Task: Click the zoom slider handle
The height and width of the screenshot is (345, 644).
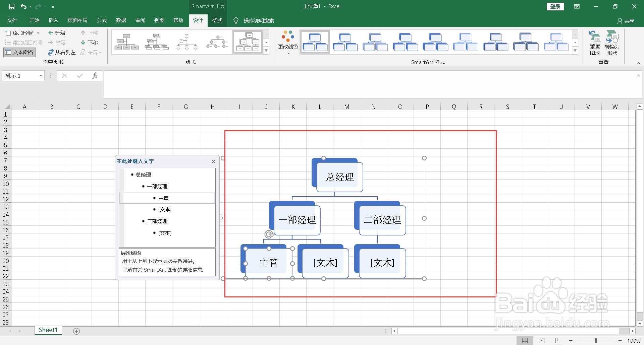Action: click(x=596, y=341)
